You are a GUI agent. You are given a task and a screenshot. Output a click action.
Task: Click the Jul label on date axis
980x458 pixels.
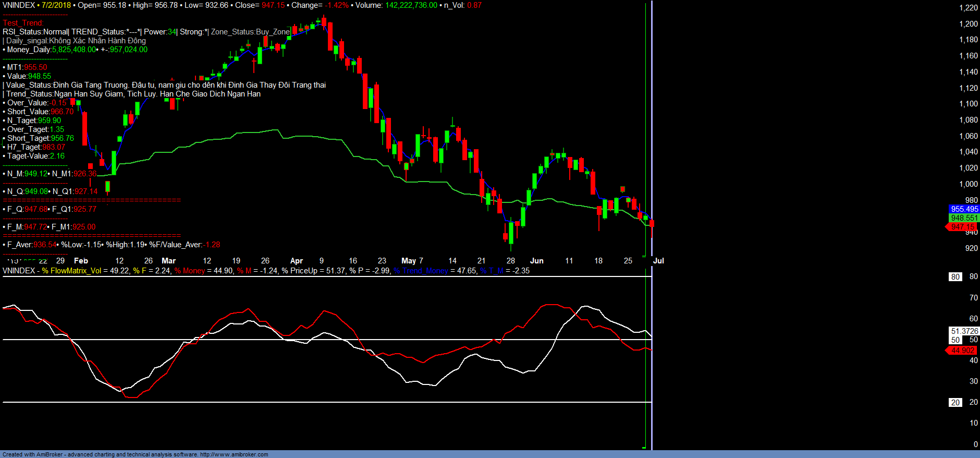pyautogui.click(x=658, y=261)
